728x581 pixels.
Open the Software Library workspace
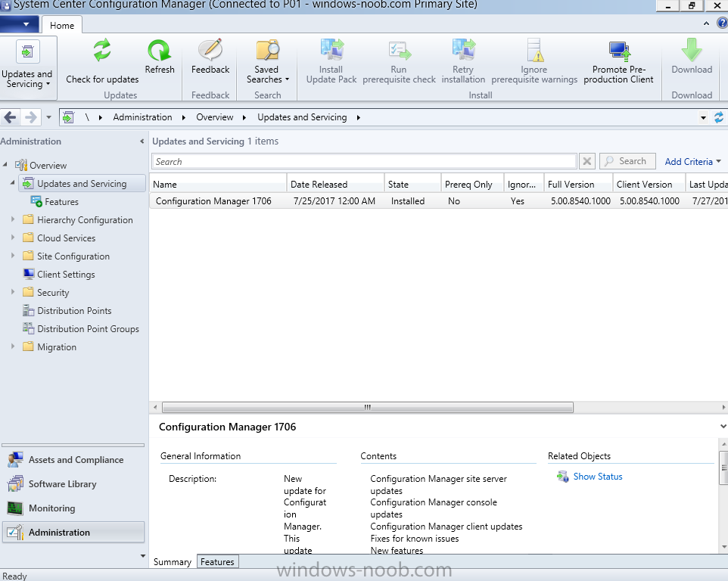(x=73, y=484)
